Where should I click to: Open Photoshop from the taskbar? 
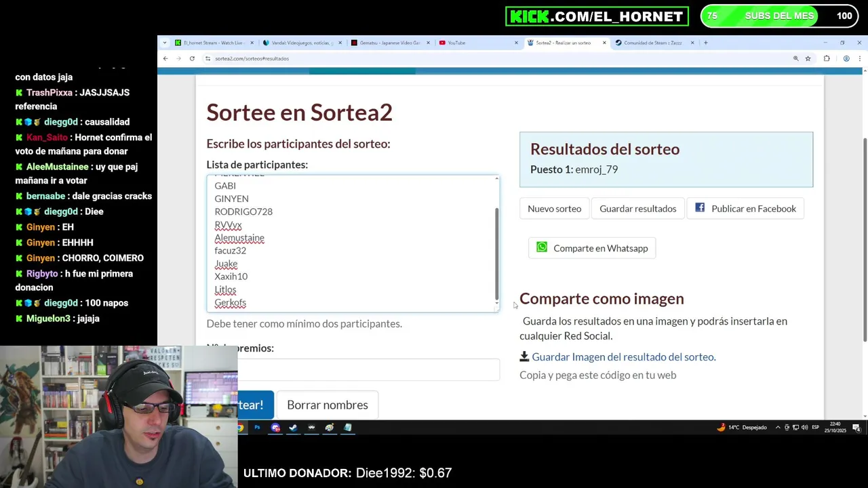[257, 428]
